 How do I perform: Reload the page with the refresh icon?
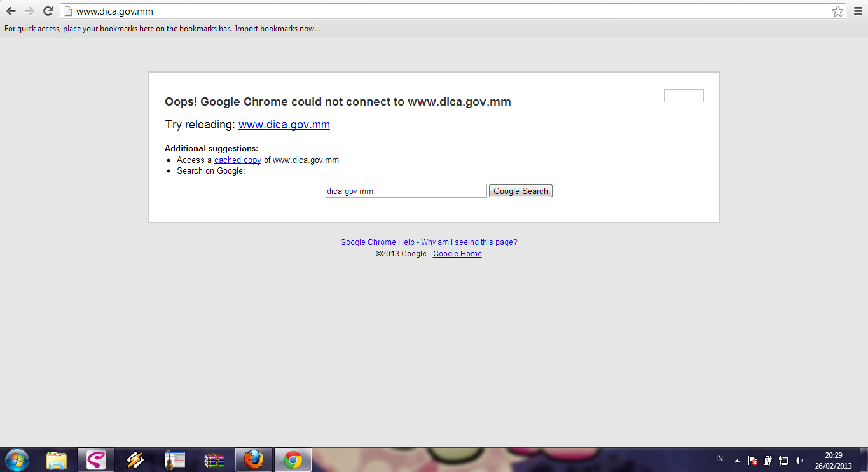point(48,11)
